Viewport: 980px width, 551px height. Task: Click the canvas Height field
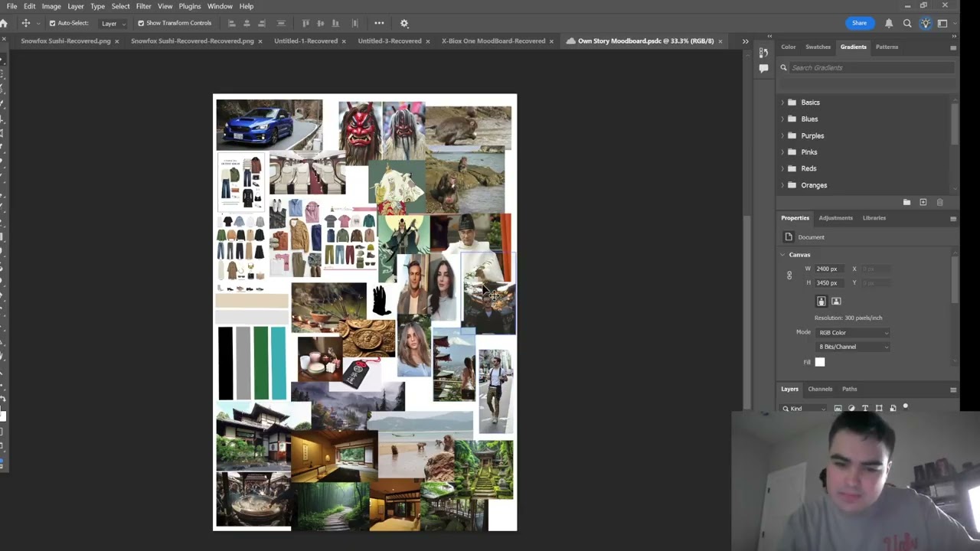[829, 283]
